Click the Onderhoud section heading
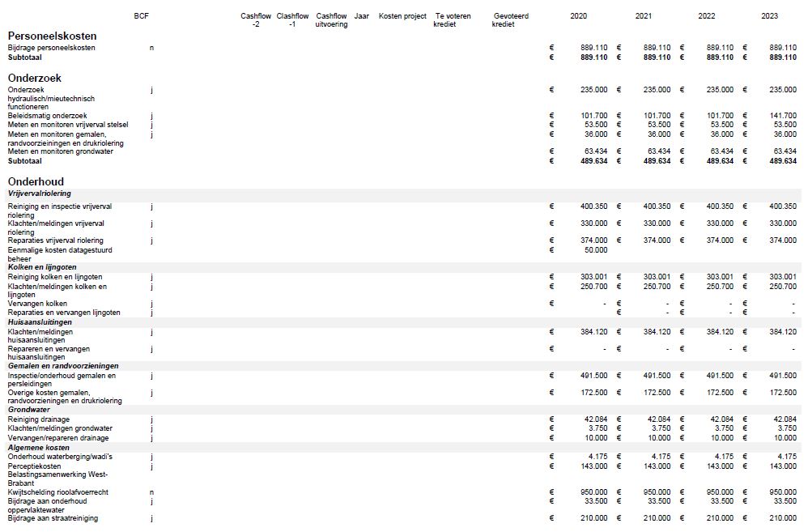The width and height of the screenshot is (808, 532). (x=36, y=181)
